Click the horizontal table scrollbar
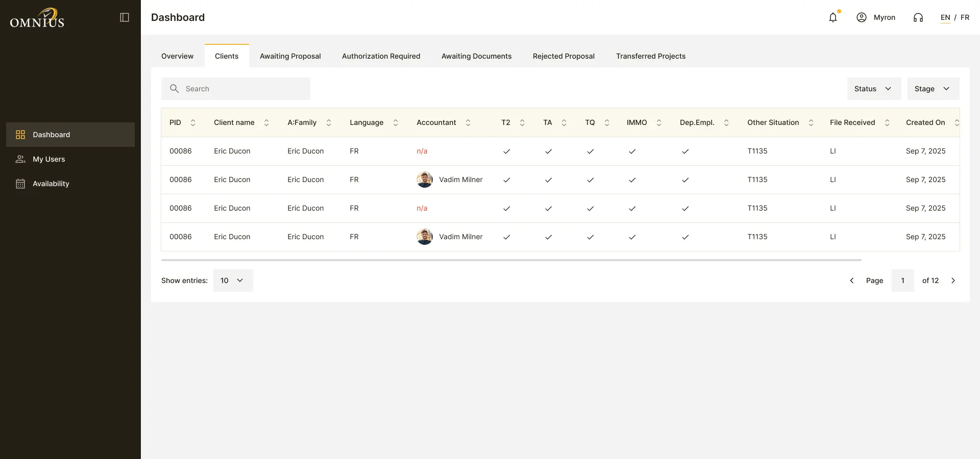 point(511,260)
